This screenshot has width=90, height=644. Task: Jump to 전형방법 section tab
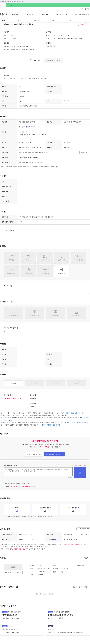(69, 20)
